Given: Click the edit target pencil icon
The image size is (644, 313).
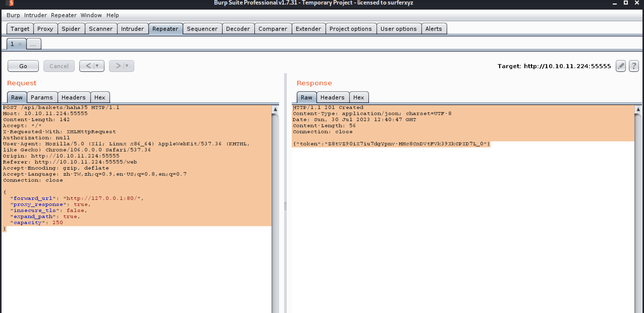Looking at the screenshot, I should (x=621, y=66).
